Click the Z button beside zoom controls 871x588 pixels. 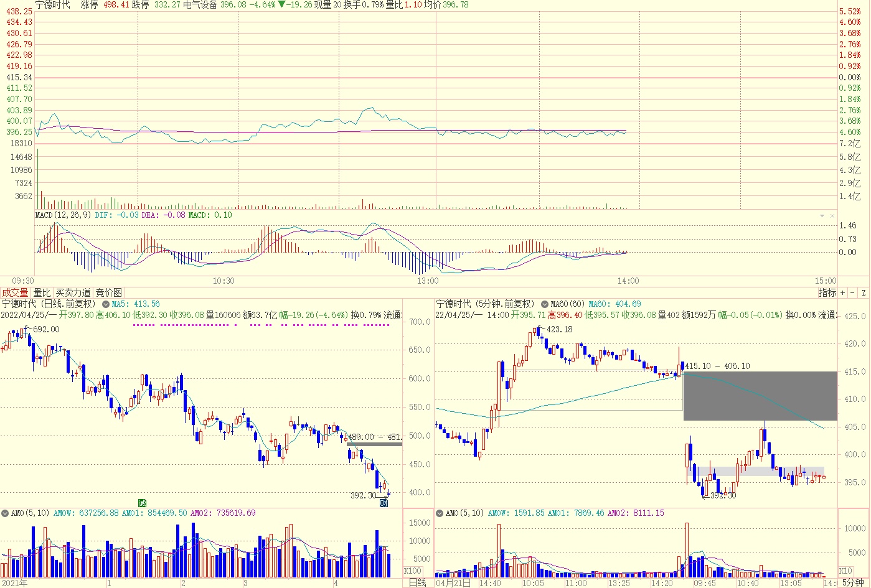pyautogui.click(x=864, y=292)
